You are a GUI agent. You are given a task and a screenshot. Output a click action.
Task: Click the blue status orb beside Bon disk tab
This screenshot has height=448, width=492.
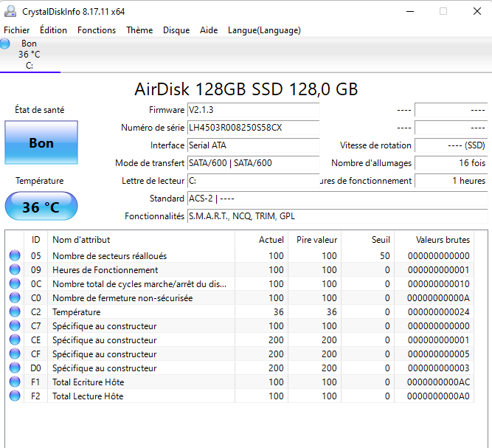(5, 44)
